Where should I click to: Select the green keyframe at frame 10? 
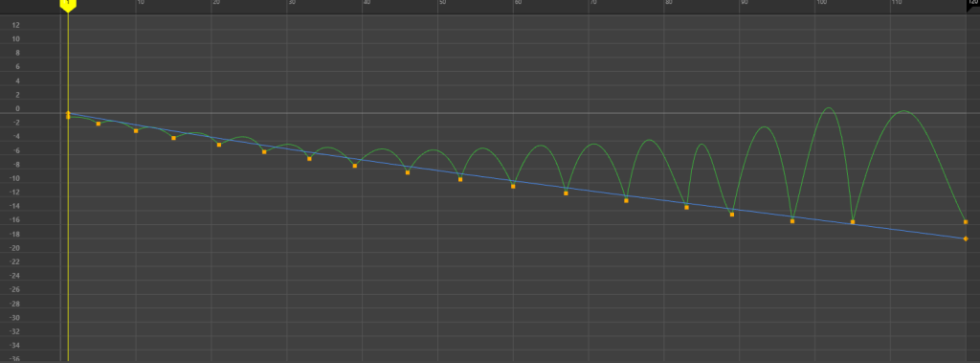tap(136, 131)
